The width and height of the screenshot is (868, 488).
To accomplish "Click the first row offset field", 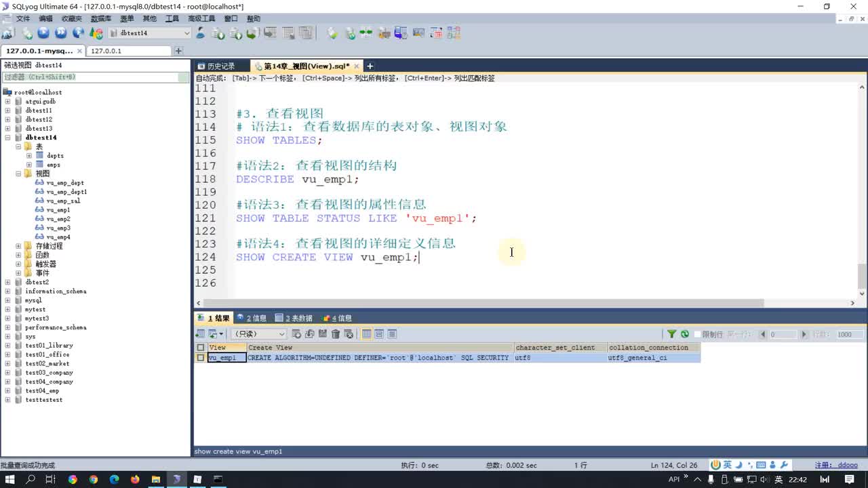I will (783, 334).
